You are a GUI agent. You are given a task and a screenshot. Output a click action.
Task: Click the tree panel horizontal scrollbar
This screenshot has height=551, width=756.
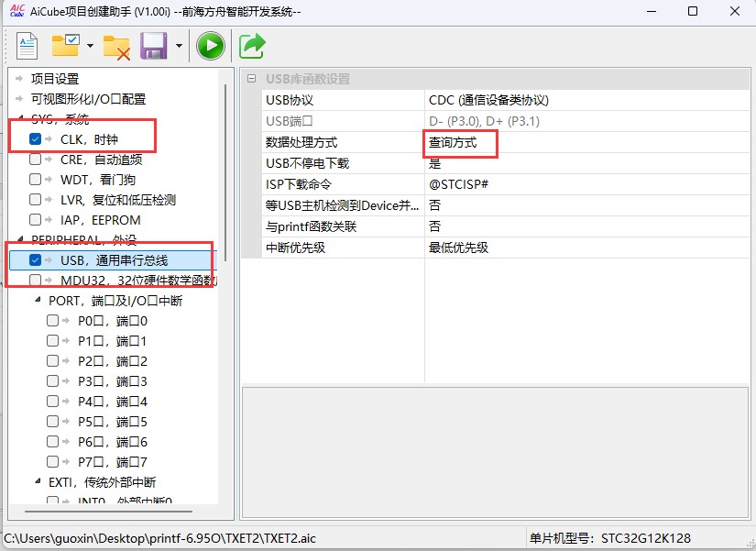(x=108, y=511)
